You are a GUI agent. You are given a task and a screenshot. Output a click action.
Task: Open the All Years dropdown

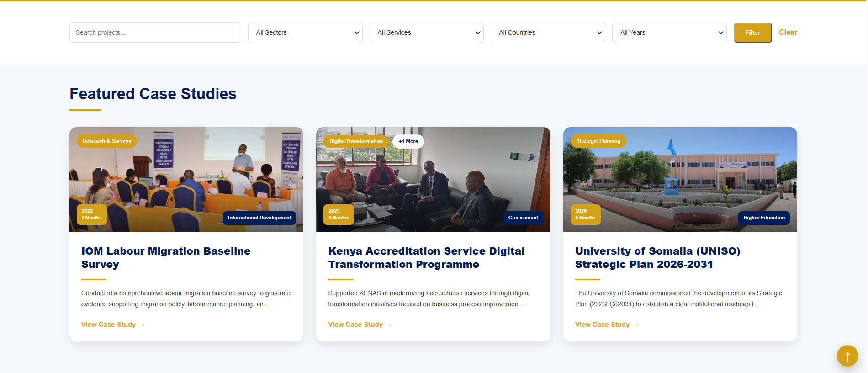point(669,32)
